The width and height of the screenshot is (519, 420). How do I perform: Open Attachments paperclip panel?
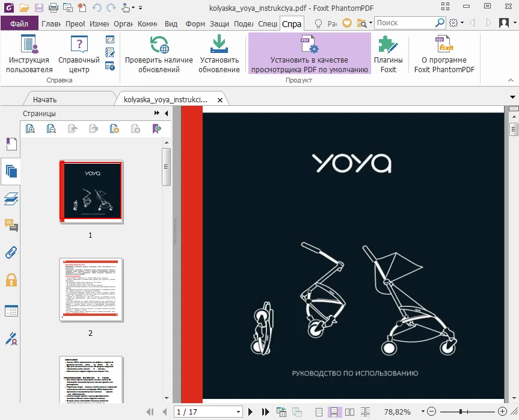11,252
